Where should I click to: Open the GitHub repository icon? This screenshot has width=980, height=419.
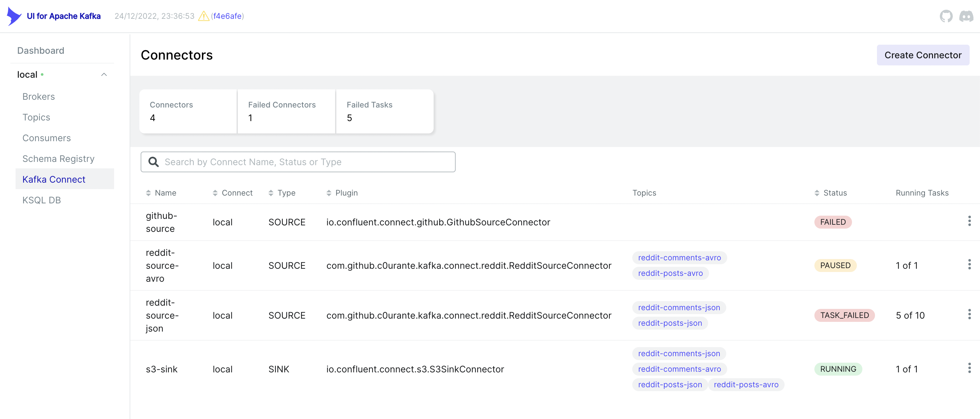[946, 16]
